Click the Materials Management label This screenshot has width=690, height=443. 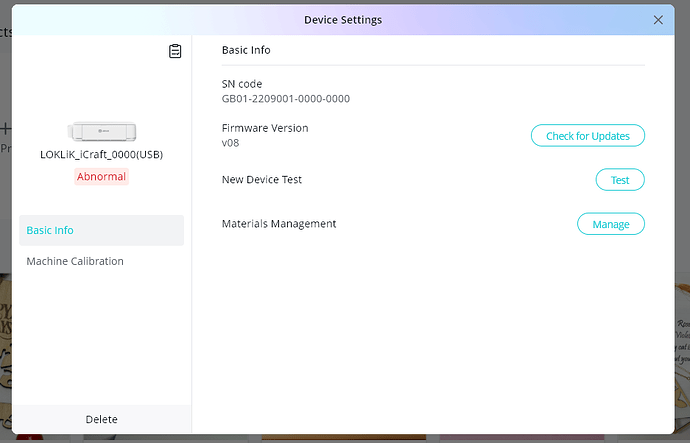[x=278, y=224]
